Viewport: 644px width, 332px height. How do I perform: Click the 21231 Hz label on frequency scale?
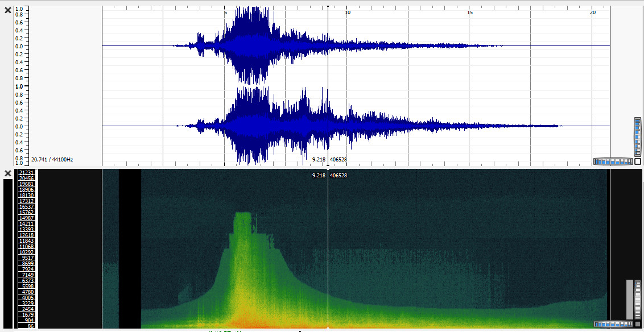[27, 172]
